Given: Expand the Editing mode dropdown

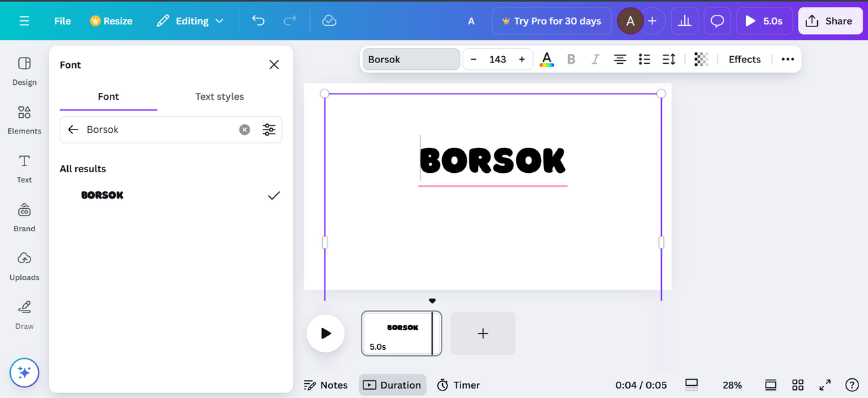Looking at the screenshot, I should click(190, 21).
